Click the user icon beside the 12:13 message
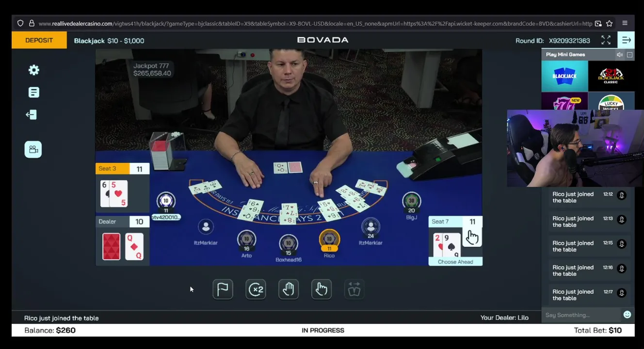The width and height of the screenshot is (644, 349). click(622, 220)
